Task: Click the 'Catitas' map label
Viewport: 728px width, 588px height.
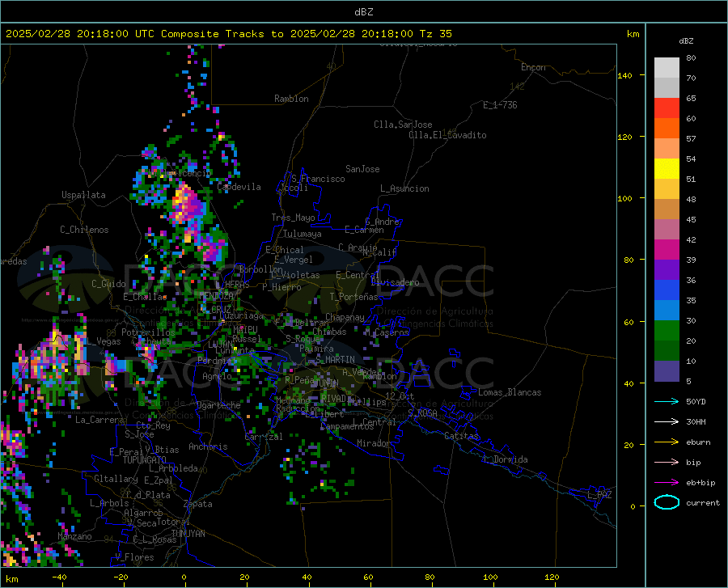Action: (461, 436)
